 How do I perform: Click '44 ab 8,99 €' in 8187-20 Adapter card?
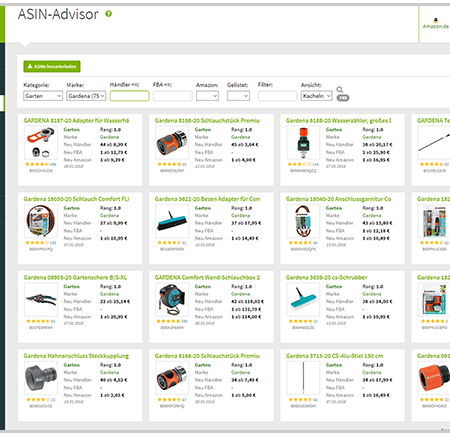point(114,145)
